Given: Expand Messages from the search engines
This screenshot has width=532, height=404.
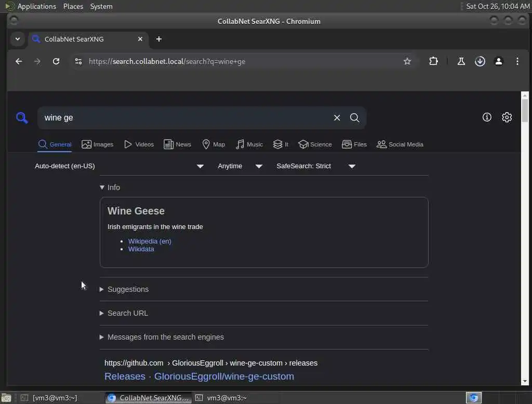Looking at the screenshot, I should 162,337.
